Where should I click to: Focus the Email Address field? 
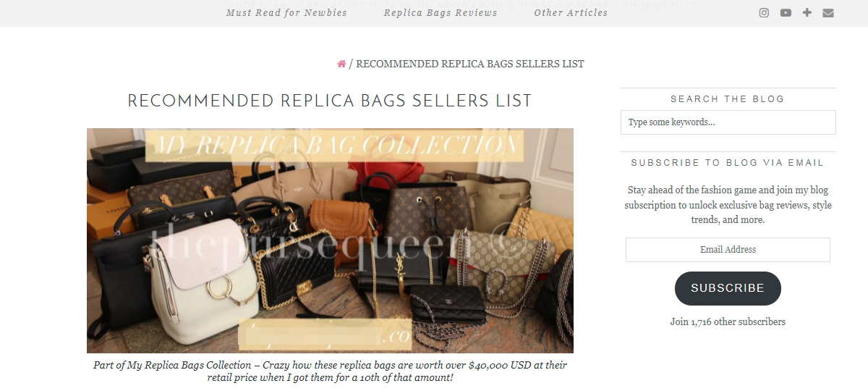[728, 250]
